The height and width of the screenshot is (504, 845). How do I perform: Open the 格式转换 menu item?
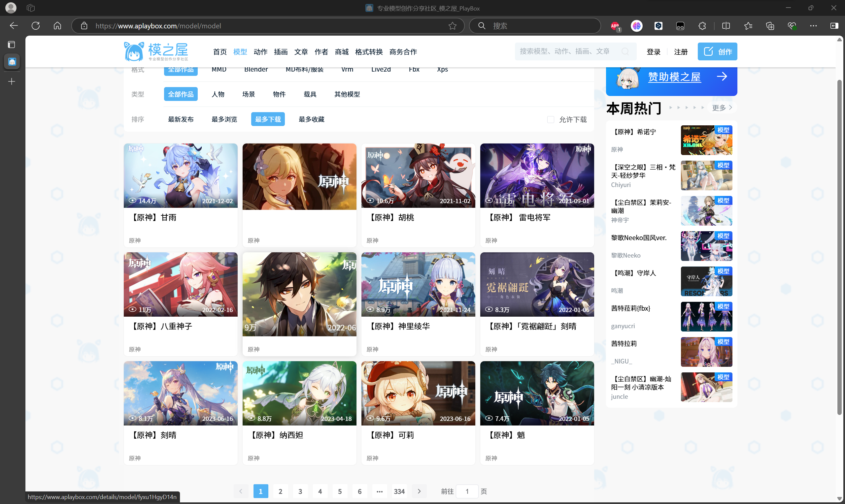(369, 52)
